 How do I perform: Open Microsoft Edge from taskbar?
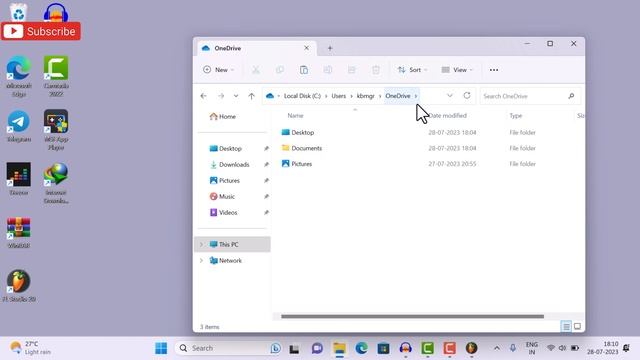click(361, 349)
